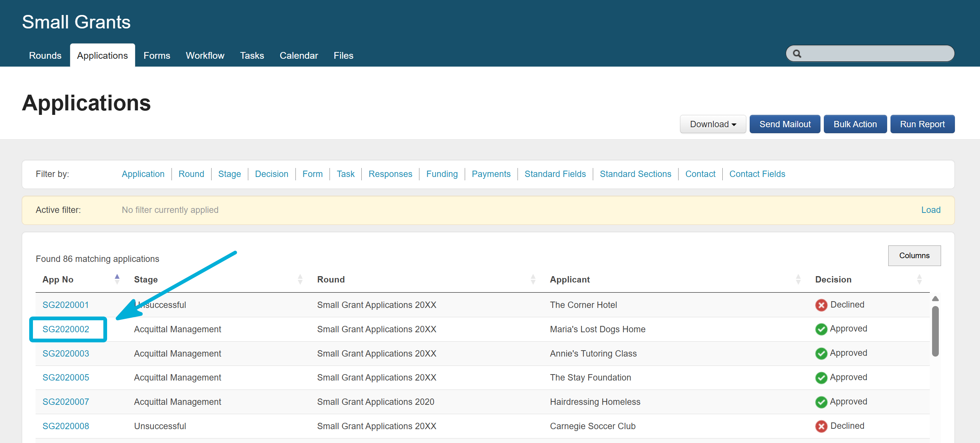Click Carnegie Soccer Club applicant cell
980x443 pixels.
point(593,426)
